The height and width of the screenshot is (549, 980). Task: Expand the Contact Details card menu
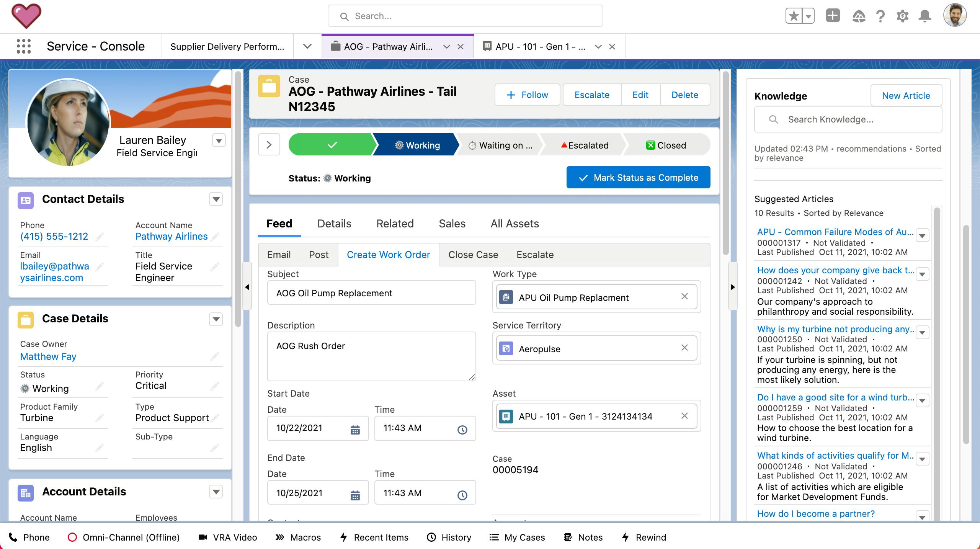click(x=216, y=199)
